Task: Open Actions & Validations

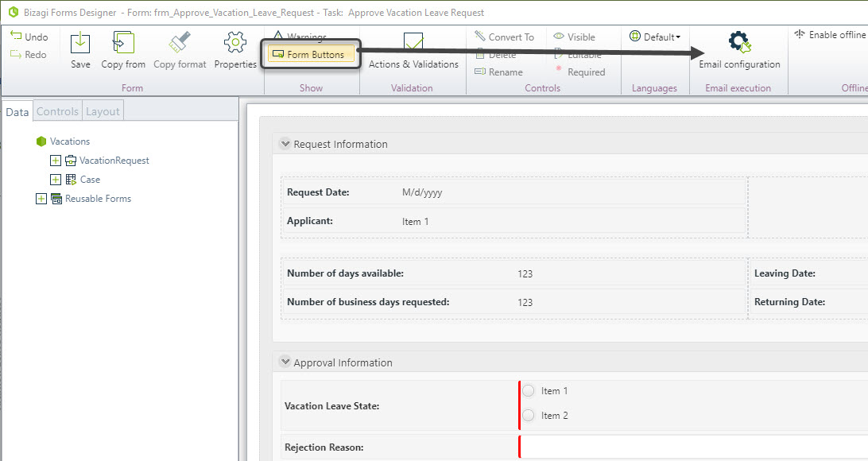Action: pyautogui.click(x=413, y=50)
